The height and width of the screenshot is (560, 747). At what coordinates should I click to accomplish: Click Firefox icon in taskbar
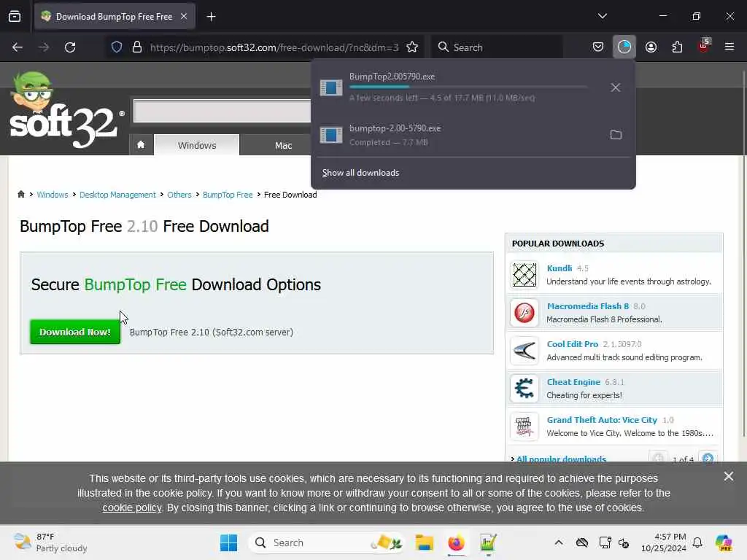point(456,542)
